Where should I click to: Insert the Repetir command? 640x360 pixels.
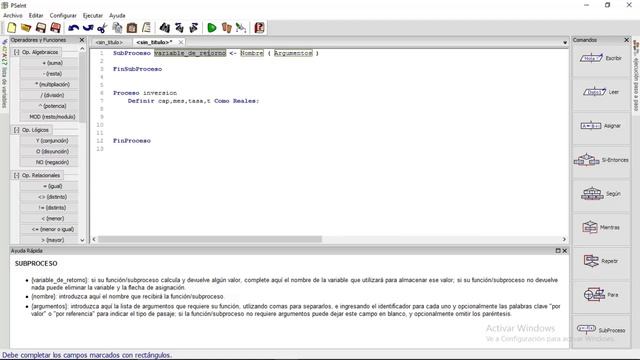(601, 261)
